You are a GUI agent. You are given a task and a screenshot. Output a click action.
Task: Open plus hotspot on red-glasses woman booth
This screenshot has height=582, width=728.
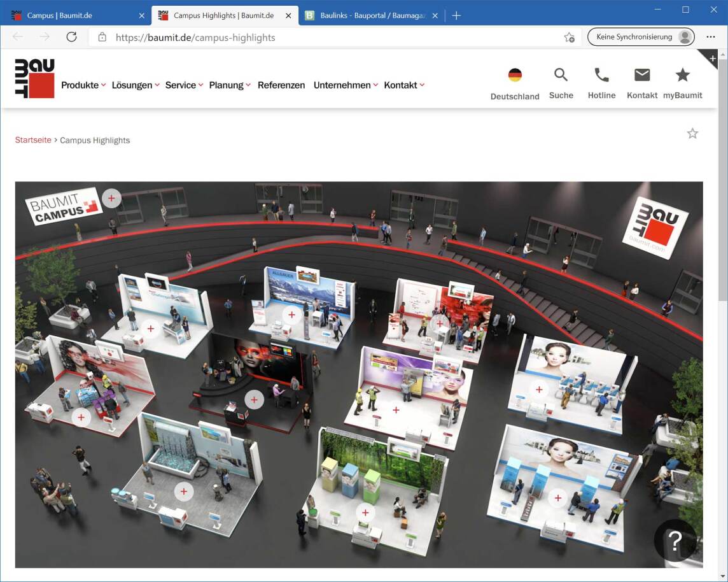point(81,417)
